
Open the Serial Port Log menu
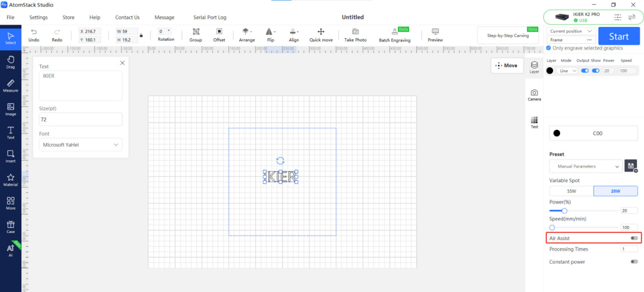pos(210,17)
